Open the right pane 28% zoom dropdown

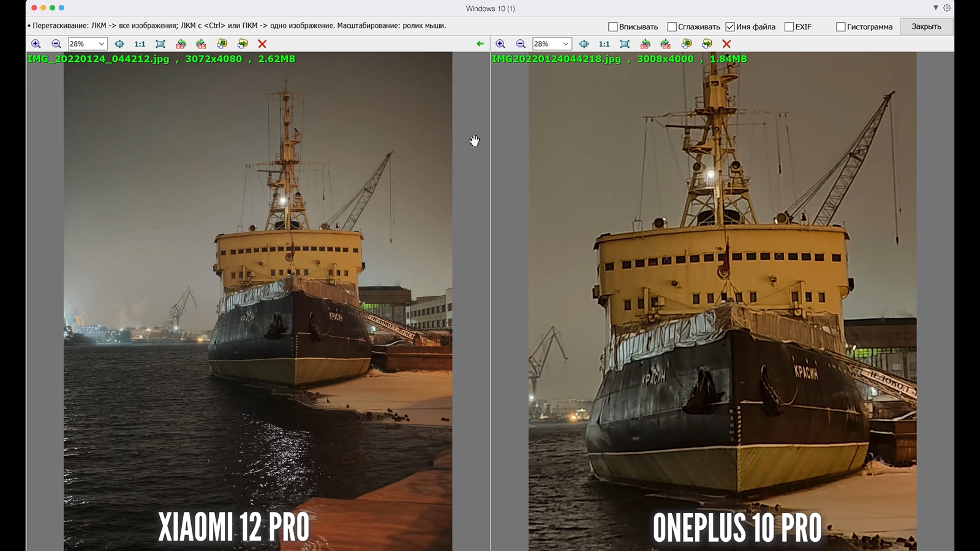point(565,44)
